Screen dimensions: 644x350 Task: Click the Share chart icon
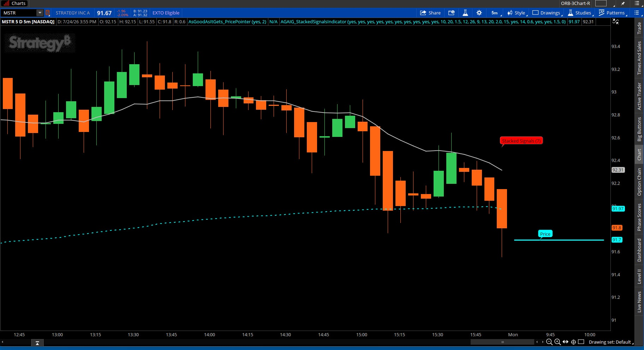coord(430,13)
